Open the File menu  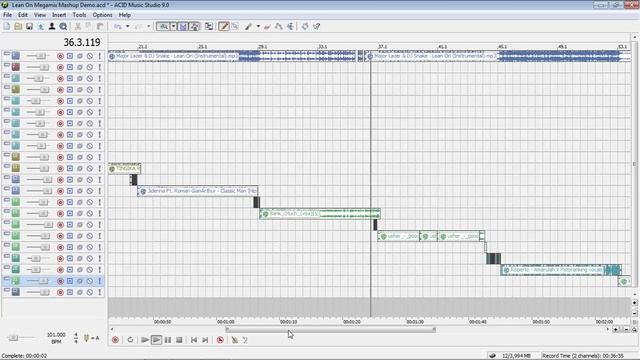tap(7, 15)
